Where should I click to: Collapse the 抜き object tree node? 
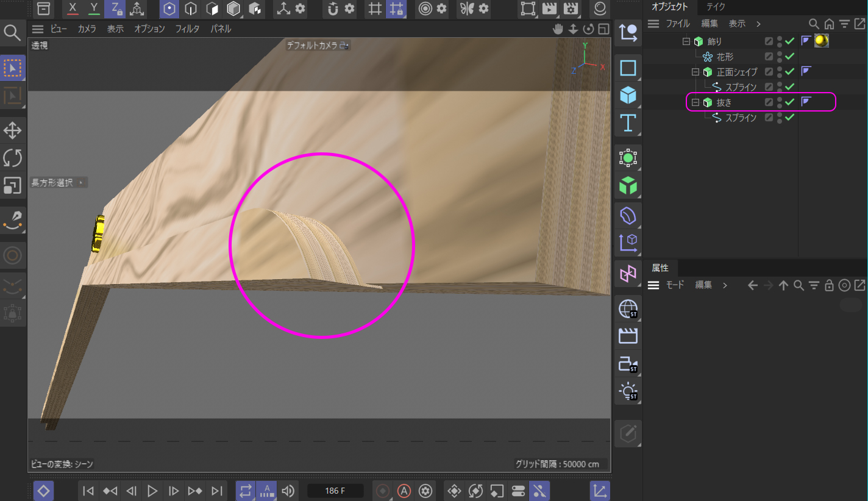695,102
